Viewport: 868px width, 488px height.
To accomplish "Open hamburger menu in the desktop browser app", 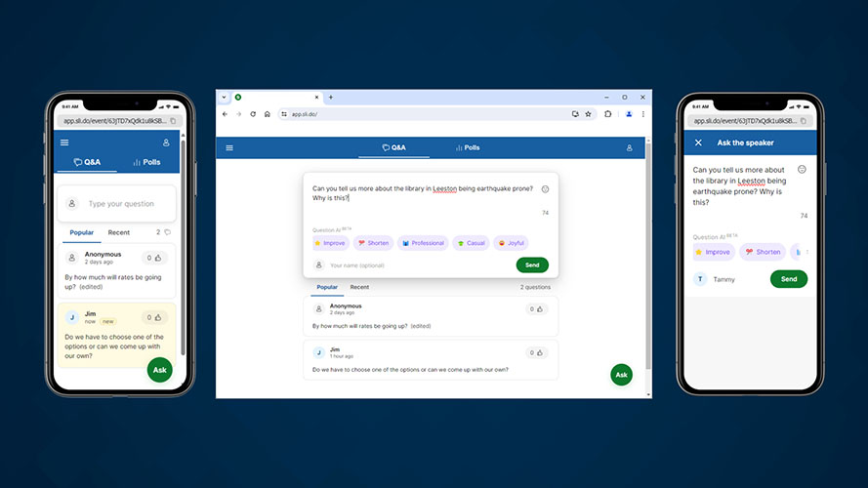I will pos(229,148).
